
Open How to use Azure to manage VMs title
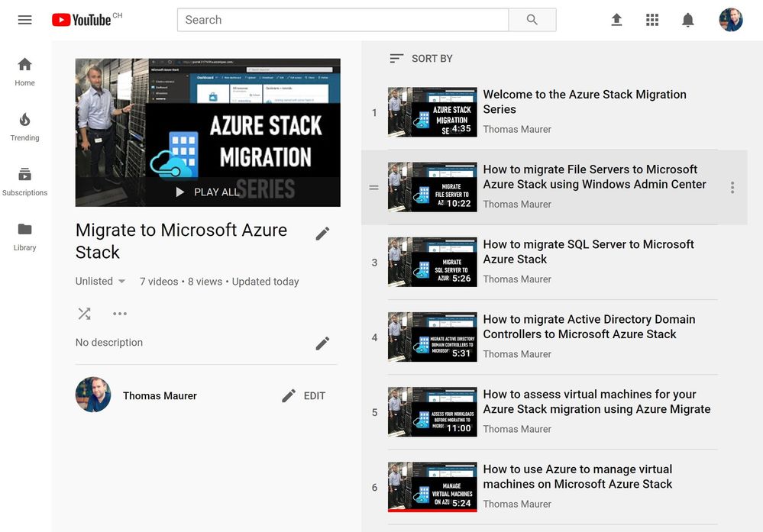577,476
